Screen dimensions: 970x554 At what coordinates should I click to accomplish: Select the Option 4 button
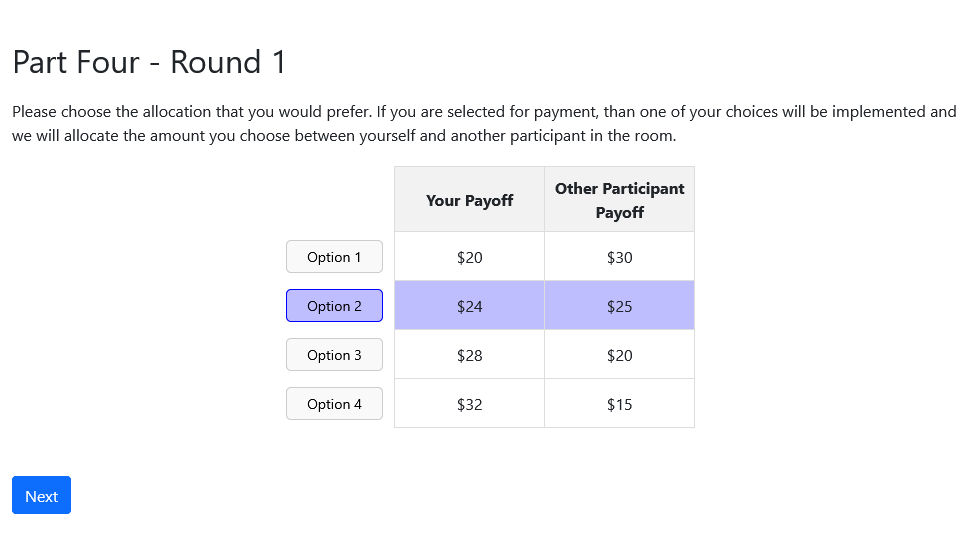(x=334, y=404)
